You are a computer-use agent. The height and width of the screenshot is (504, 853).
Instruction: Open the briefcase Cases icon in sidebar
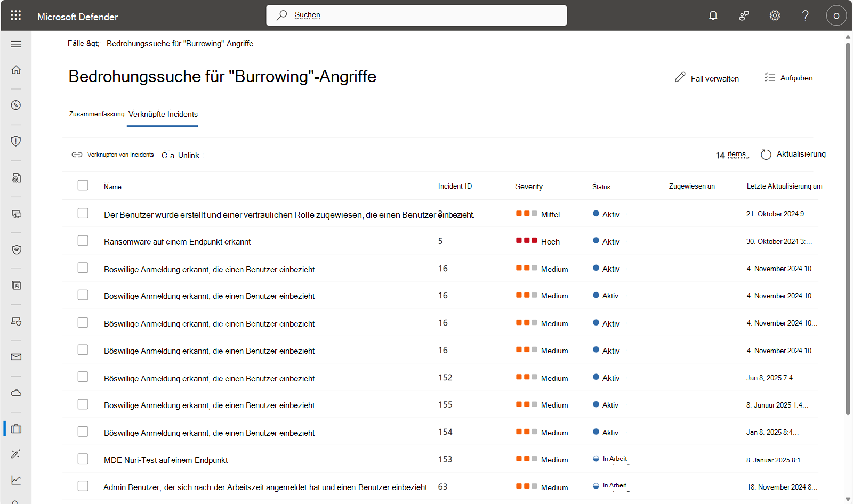16,429
